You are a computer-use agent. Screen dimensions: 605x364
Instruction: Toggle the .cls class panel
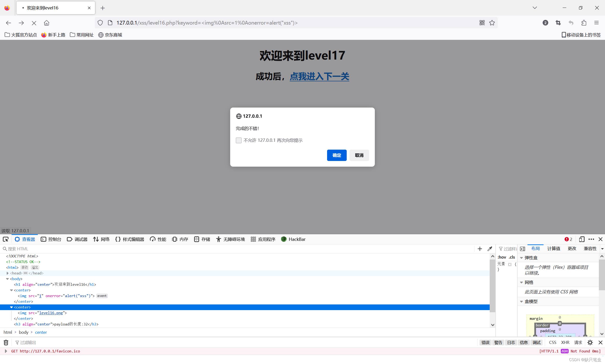point(512,257)
